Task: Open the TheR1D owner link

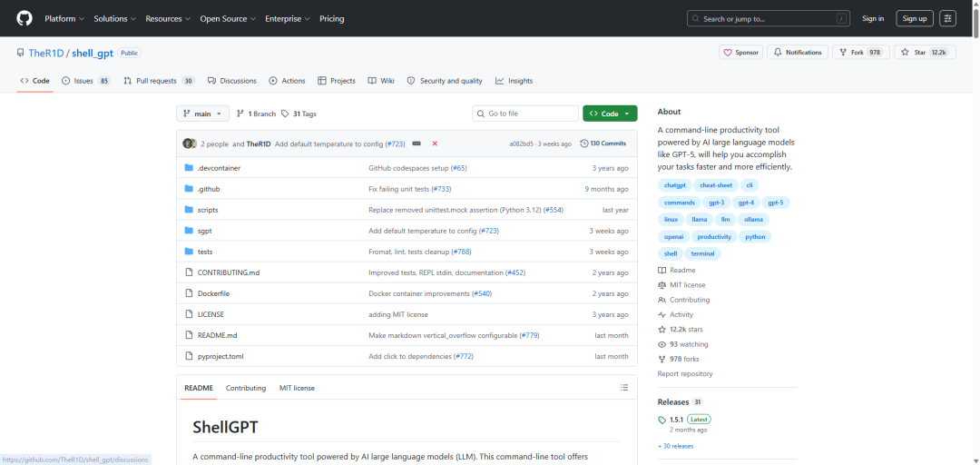Action: point(46,54)
